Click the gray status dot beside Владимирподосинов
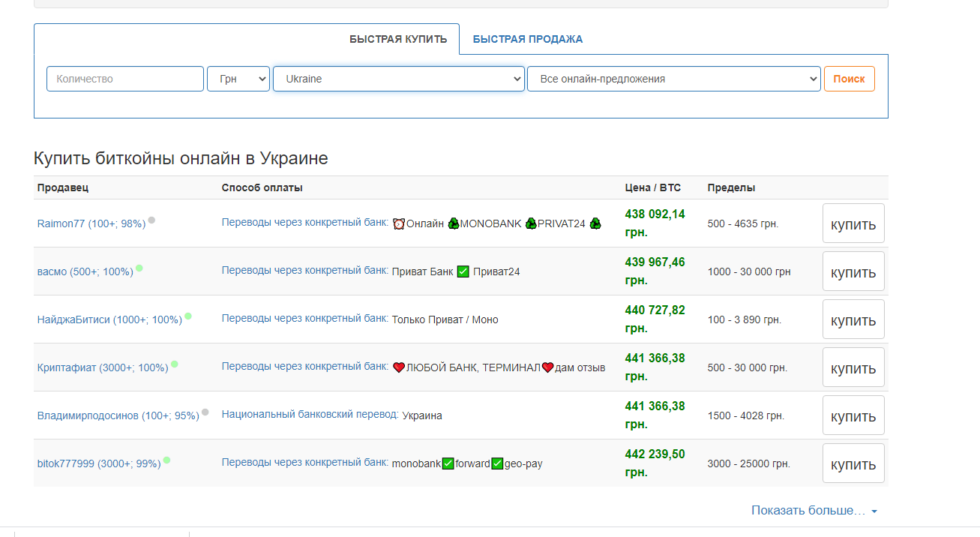980x537 pixels. [205, 412]
